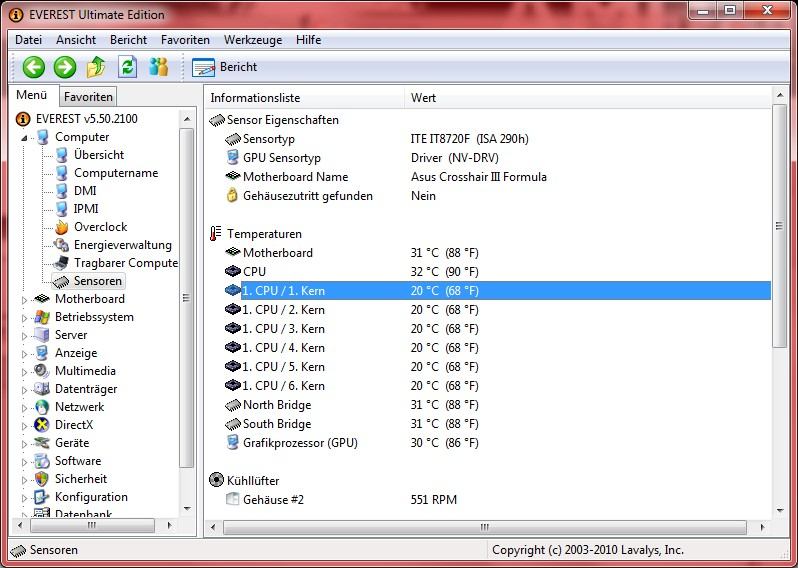This screenshot has height=568, width=798.
Task: Expand the Sicherheit tree node
Action: [24, 480]
